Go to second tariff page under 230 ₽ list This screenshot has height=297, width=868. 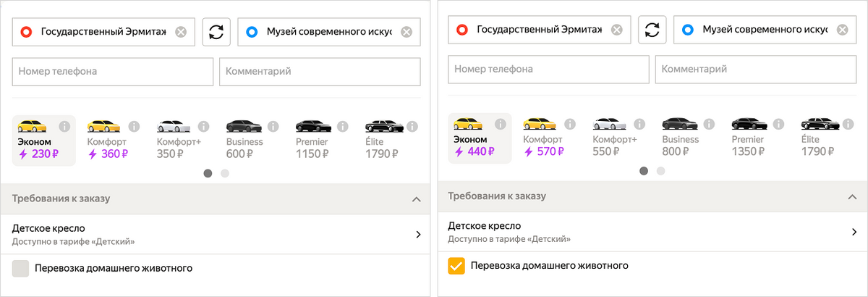click(x=225, y=173)
